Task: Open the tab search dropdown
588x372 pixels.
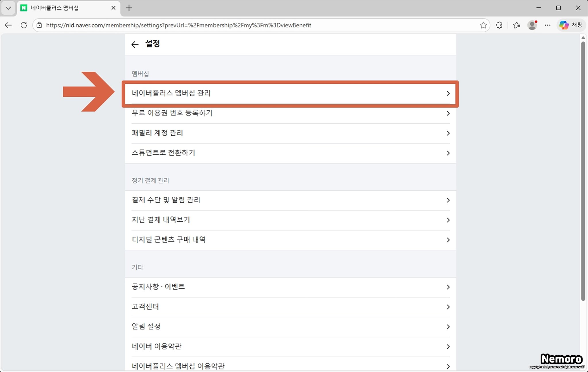Action: pos(8,8)
